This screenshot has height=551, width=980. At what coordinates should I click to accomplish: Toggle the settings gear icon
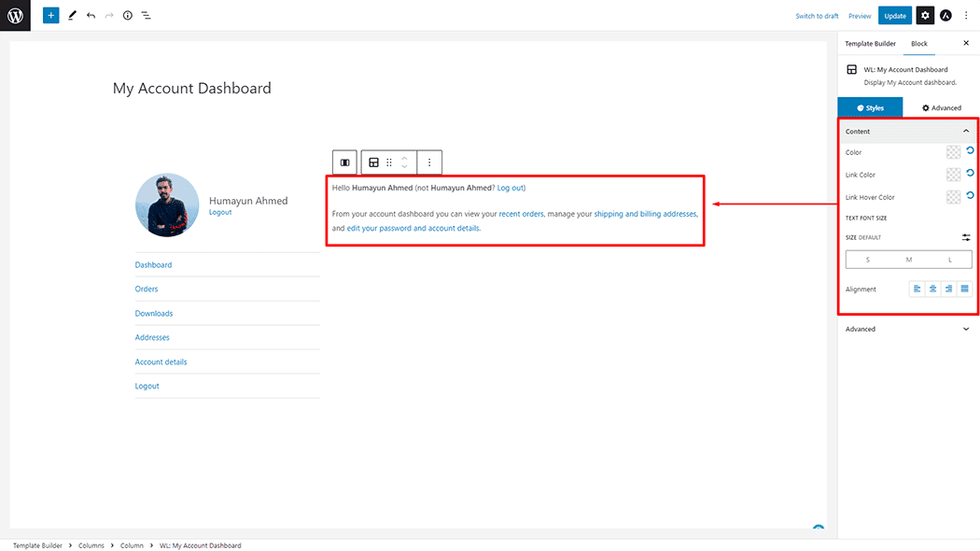(924, 16)
